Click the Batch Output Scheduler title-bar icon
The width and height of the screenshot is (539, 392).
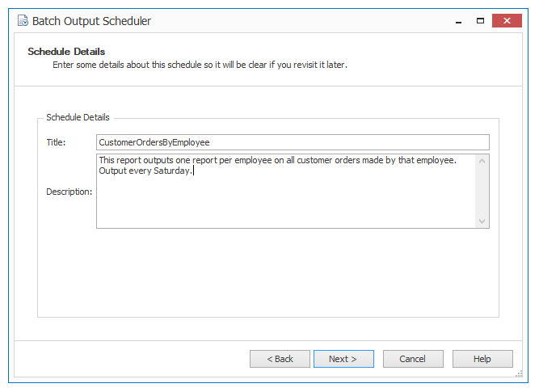point(23,21)
